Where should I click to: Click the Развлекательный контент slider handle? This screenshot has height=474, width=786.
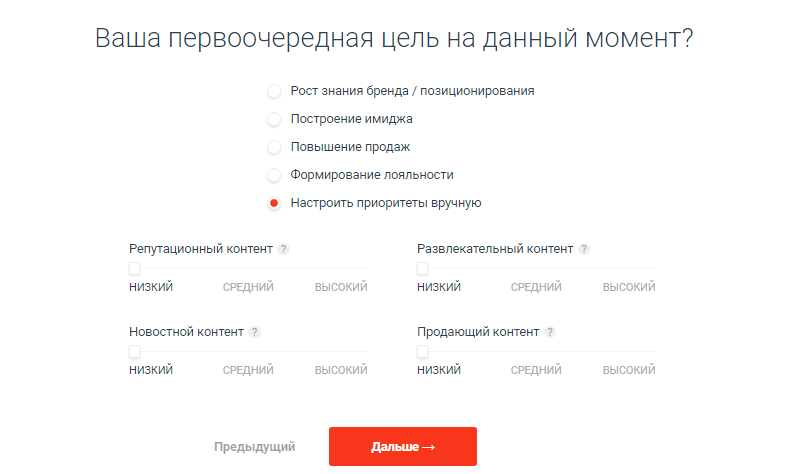click(422, 269)
